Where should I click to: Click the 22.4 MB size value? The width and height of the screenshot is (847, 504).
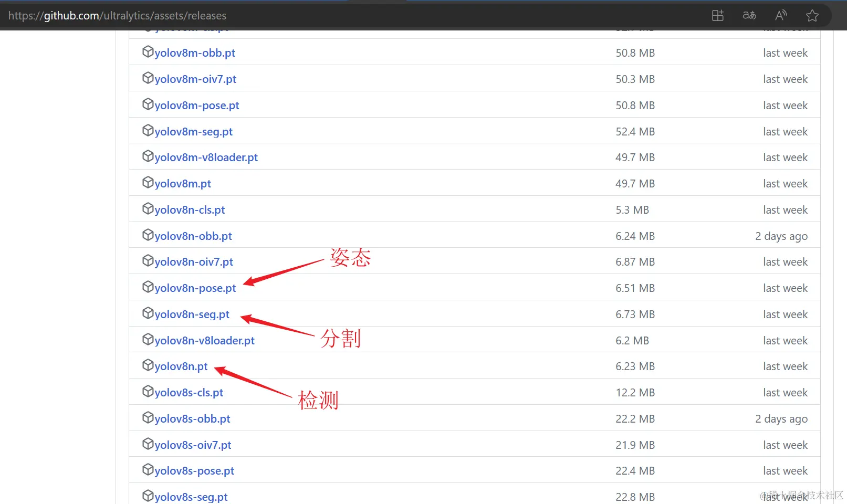click(635, 471)
